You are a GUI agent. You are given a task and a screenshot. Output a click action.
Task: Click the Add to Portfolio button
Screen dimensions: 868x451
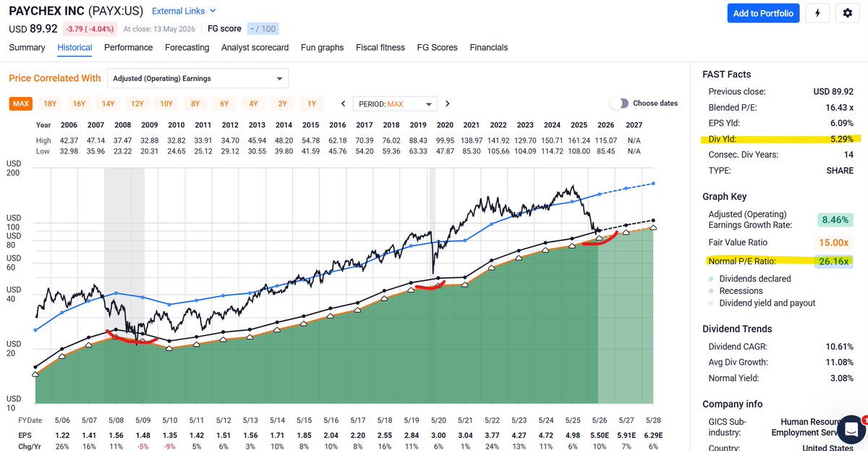pos(763,13)
